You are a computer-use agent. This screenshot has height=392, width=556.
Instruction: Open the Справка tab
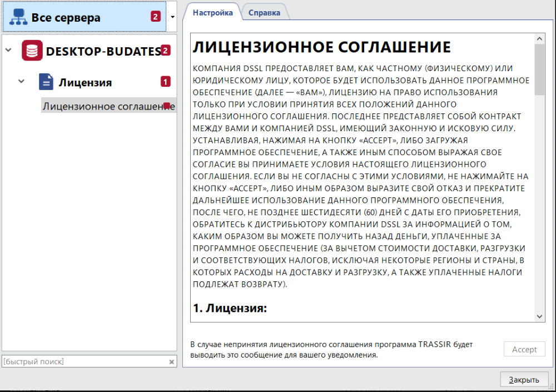pos(265,12)
